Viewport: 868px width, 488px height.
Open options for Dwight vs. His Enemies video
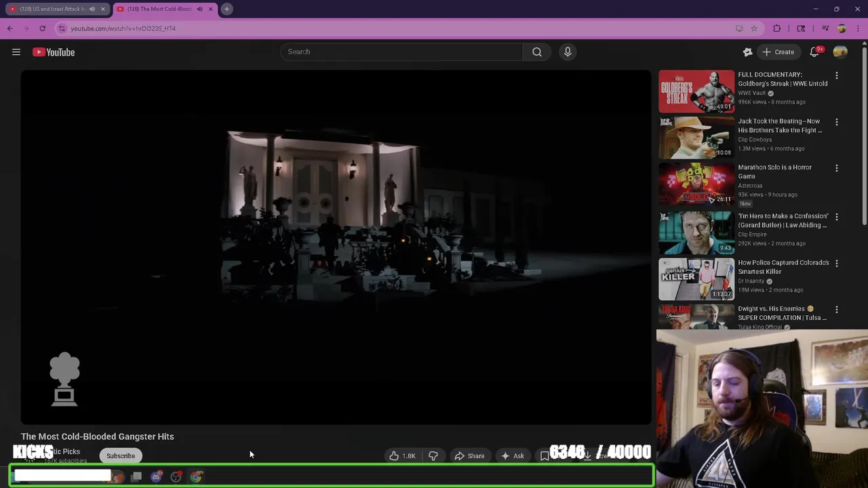pyautogui.click(x=837, y=310)
